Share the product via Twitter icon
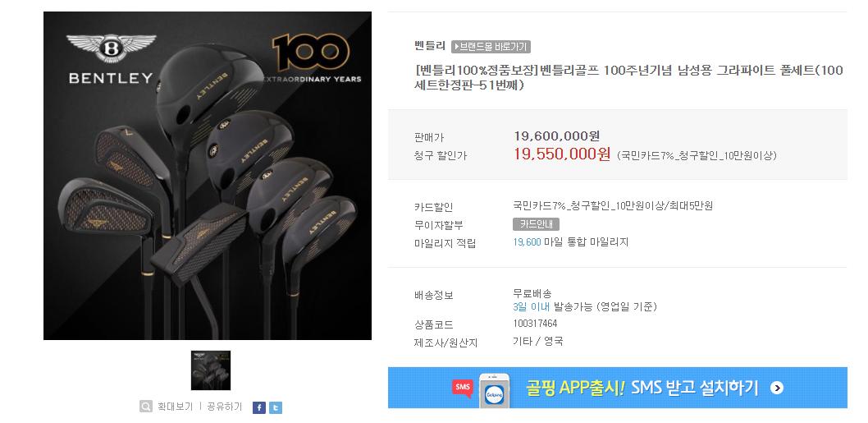The height and width of the screenshot is (423, 868). pyautogui.click(x=276, y=407)
